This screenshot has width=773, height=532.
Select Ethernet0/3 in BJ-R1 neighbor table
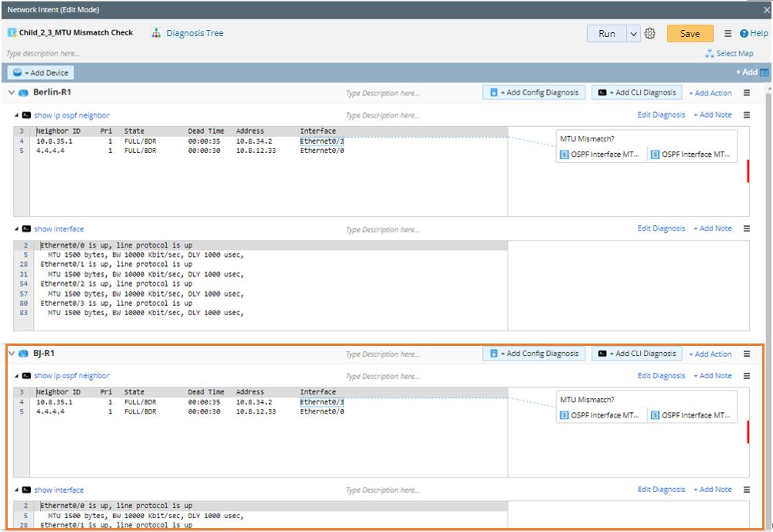[x=322, y=402]
